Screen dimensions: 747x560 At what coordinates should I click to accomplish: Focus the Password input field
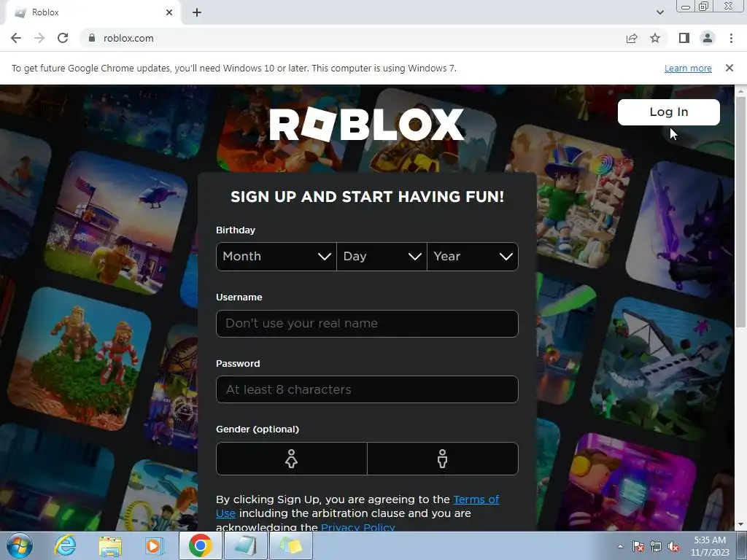click(367, 389)
